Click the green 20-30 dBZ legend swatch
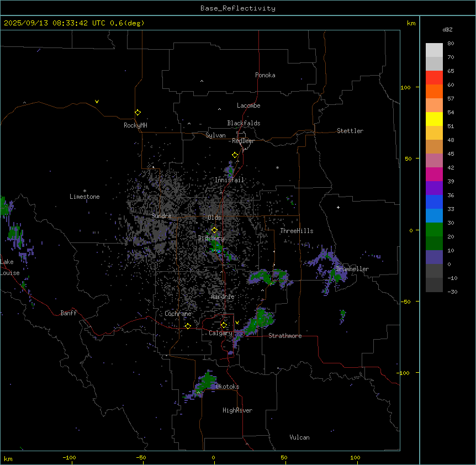The image size is (476, 465). 434,230
